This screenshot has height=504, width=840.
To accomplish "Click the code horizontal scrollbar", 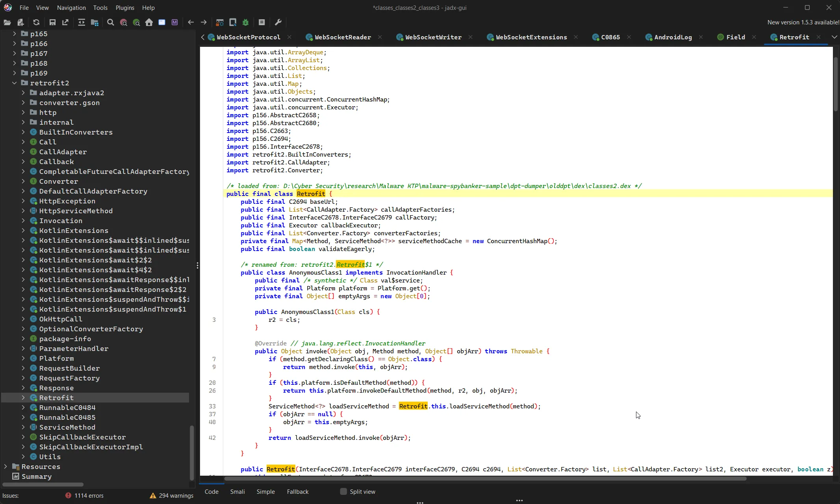I will point(485,479).
